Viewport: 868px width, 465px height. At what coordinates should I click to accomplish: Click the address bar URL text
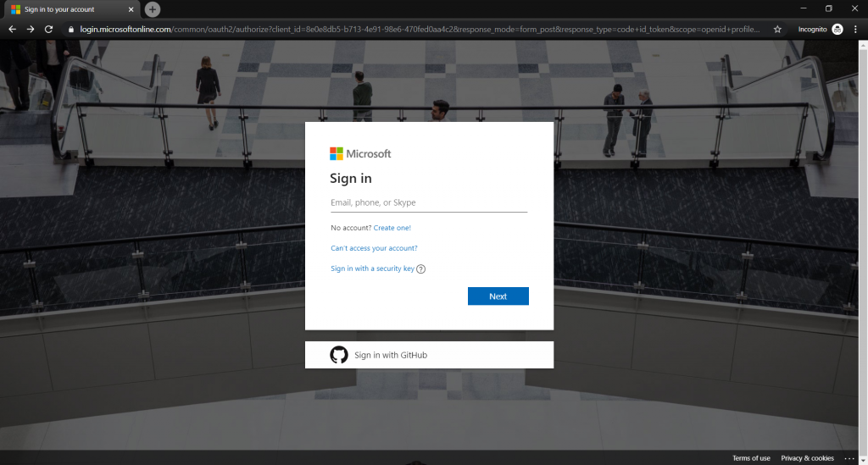point(420,30)
